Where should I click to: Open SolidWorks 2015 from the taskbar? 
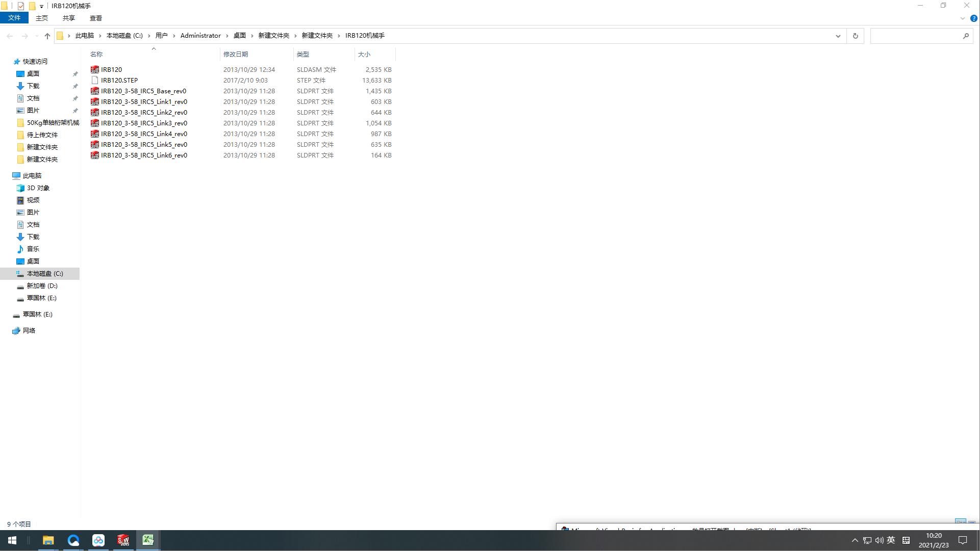(123, 540)
